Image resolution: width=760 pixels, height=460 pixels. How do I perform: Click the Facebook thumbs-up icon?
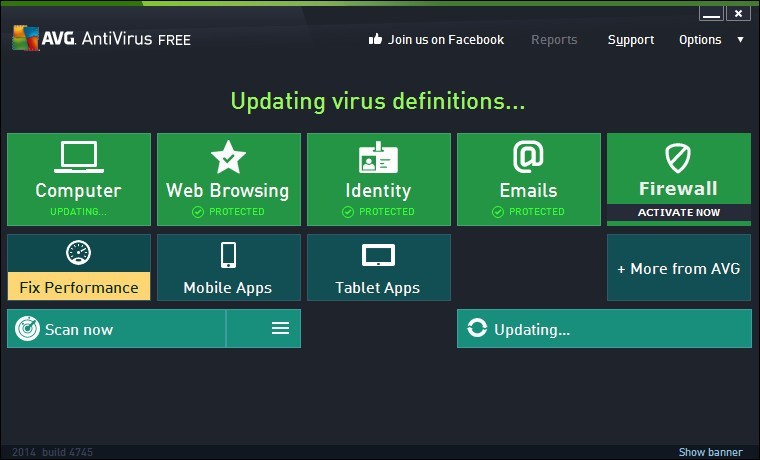click(x=375, y=39)
